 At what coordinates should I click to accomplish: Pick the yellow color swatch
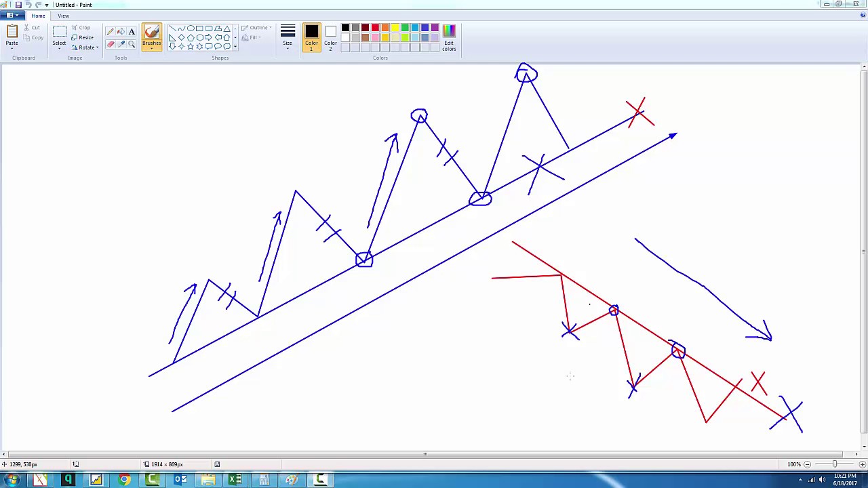point(395,28)
